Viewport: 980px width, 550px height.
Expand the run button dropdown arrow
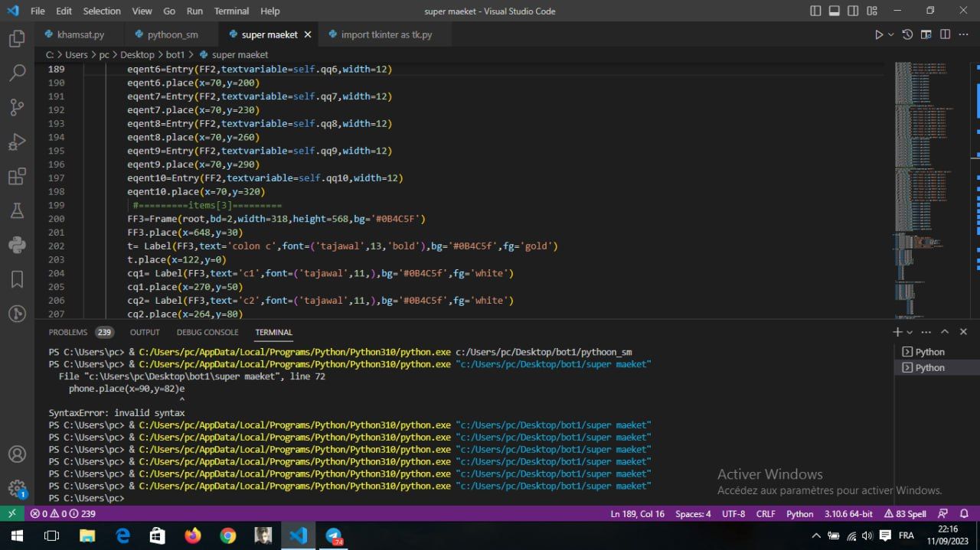891,34
